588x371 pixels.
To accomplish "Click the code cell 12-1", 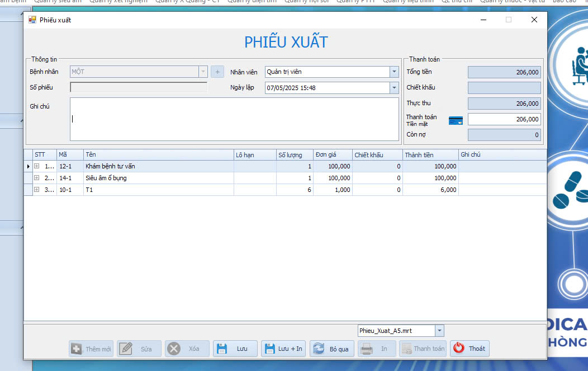I will [70, 166].
